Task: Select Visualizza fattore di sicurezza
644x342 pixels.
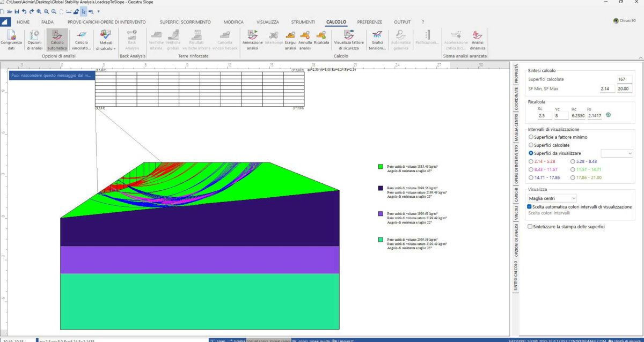Action: click(x=350, y=40)
